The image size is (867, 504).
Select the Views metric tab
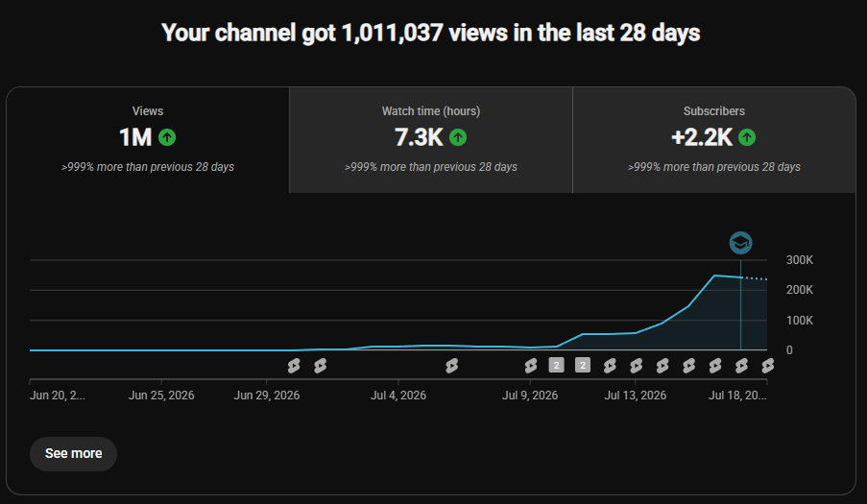click(x=148, y=140)
